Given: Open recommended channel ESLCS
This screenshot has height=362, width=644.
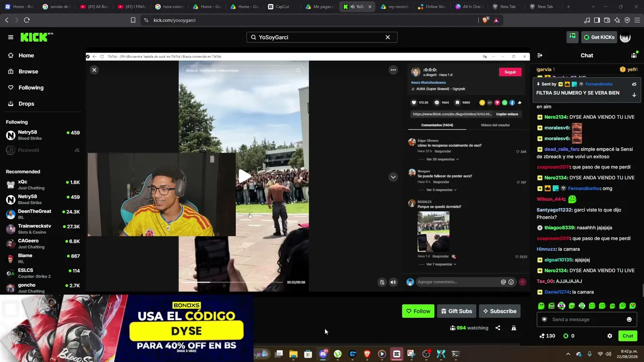Looking at the screenshot, I should (43, 273).
